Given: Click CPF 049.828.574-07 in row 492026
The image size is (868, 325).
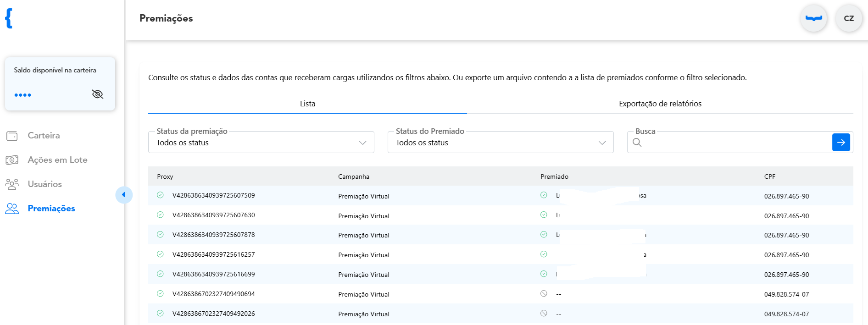Looking at the screenshot, I should click(786, 314).
